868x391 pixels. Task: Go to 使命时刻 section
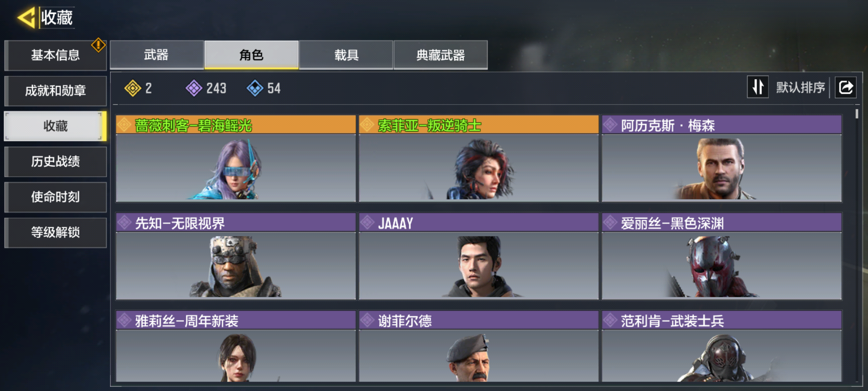(x=55, y=197)
